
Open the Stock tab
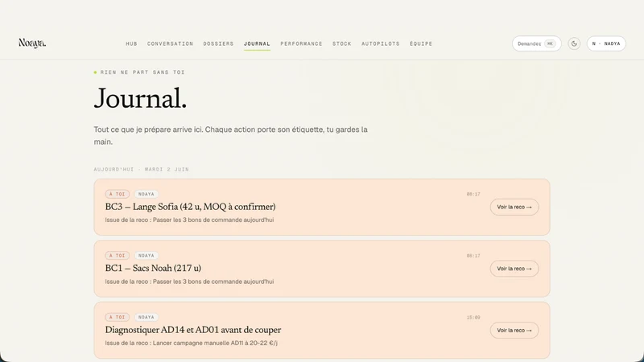(341, 43)
